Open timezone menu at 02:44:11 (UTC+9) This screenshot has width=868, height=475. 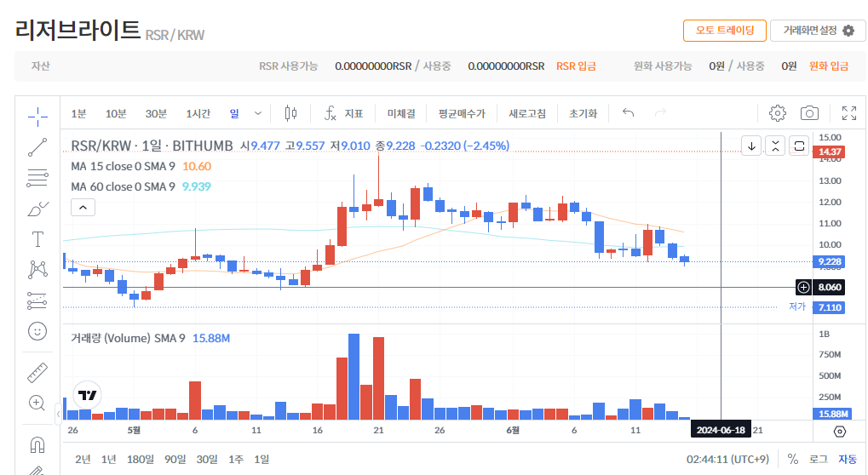(728, 459)
